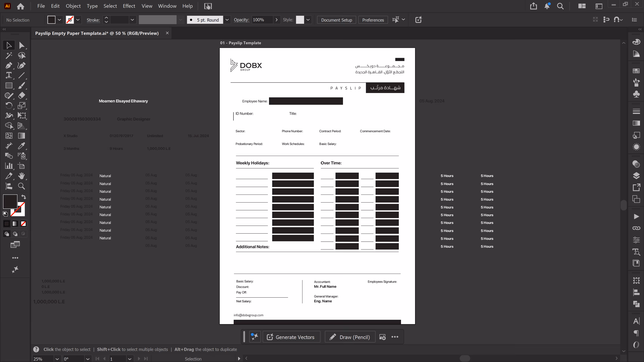This screenshot has height=362, width=644.
Task: Set paint mode to Color
Action: tap(7, 224)
